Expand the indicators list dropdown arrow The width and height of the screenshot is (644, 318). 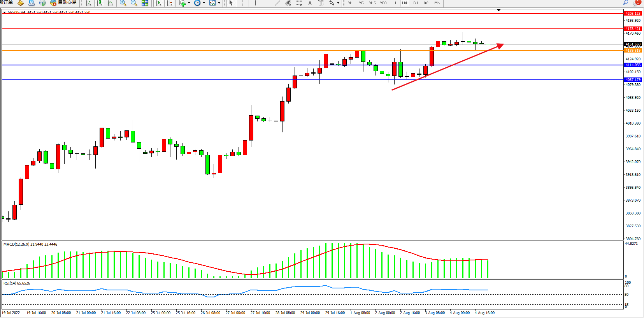pyautogui.click(x=189, y=3)
